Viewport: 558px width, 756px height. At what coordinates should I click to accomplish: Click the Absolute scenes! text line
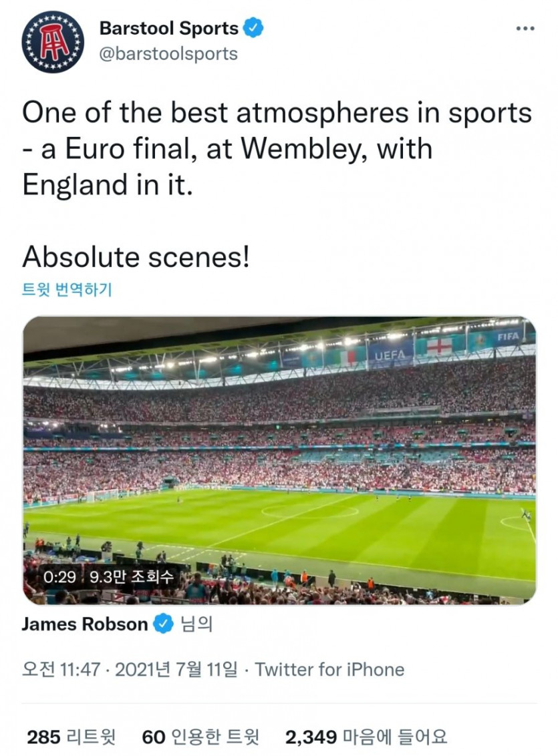[x=136, y=256]
